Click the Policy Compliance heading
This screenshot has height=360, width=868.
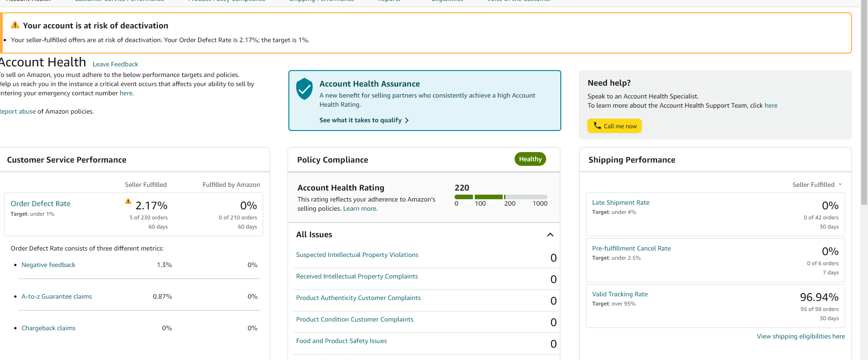pyautogui.click(x=332, y=160)
